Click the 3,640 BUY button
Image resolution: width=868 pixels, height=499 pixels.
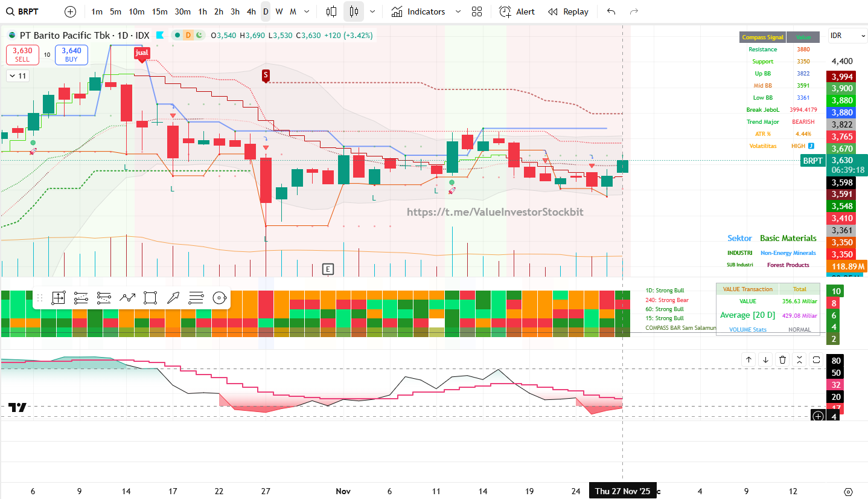click(71, 55)
